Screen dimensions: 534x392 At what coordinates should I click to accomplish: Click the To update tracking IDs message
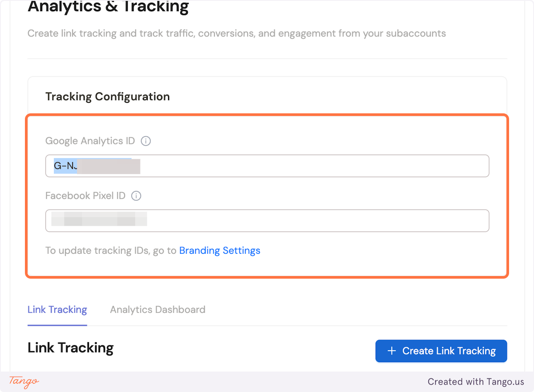[x=110, y=250]
